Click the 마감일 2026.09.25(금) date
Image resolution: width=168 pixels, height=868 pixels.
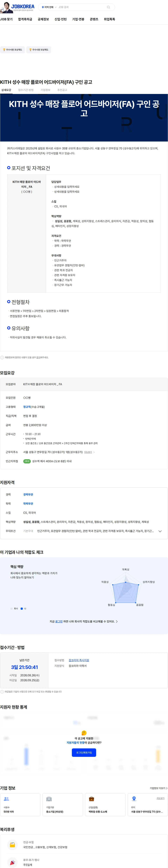[x=30, y=680]
